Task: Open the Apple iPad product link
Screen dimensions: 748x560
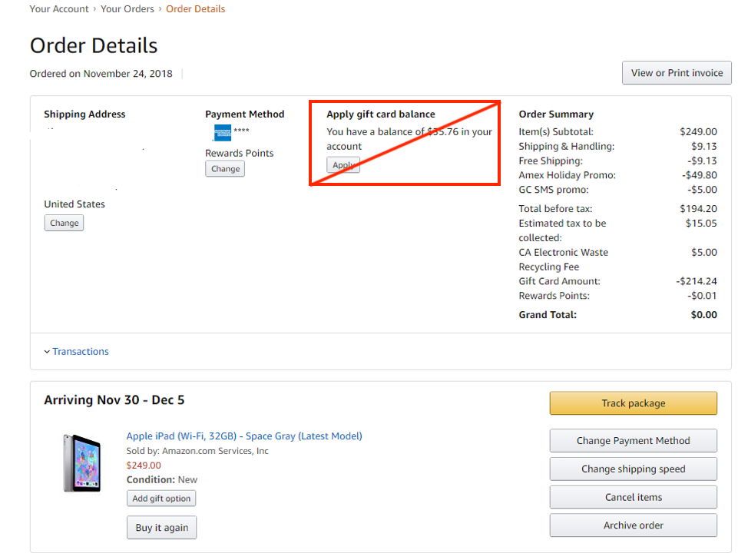Action: pos(244,436)
